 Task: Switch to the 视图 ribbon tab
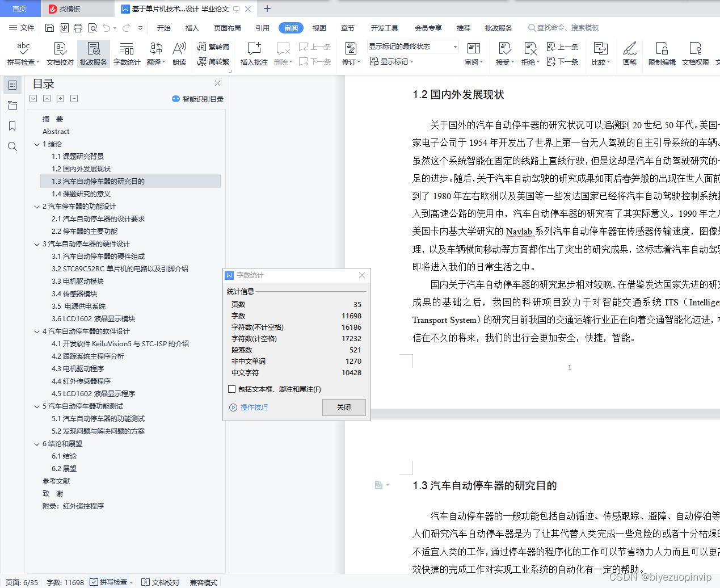[319, 28]
